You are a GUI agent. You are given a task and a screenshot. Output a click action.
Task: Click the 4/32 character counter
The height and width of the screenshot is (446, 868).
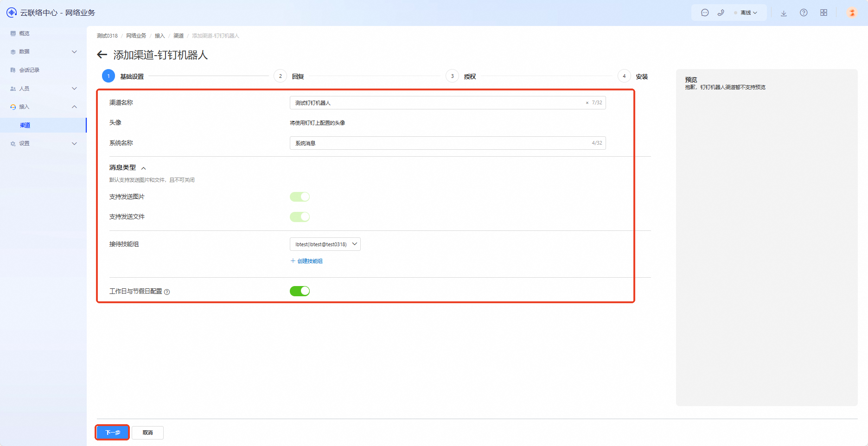[597, 143]
